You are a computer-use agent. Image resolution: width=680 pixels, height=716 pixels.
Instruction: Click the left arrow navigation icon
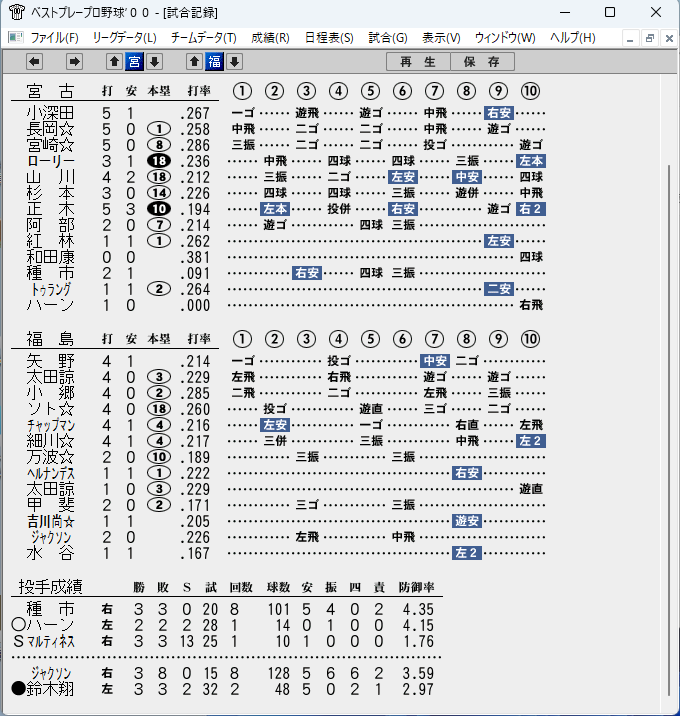[35, 61]
